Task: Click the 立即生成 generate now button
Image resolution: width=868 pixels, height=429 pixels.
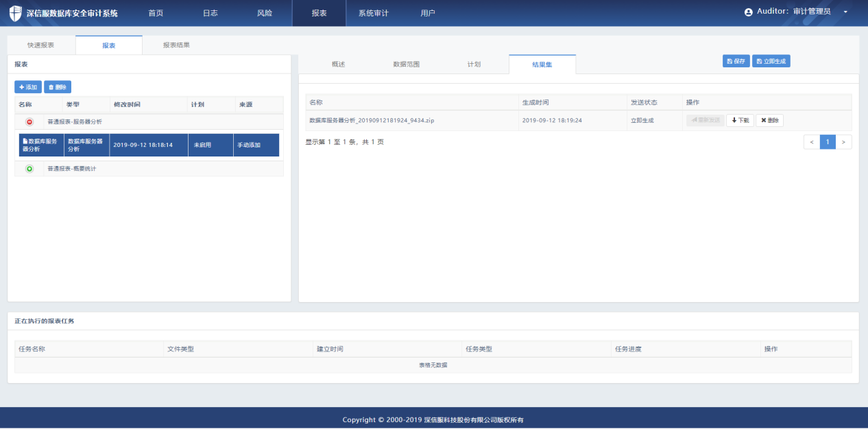Action: click(771, 61)
